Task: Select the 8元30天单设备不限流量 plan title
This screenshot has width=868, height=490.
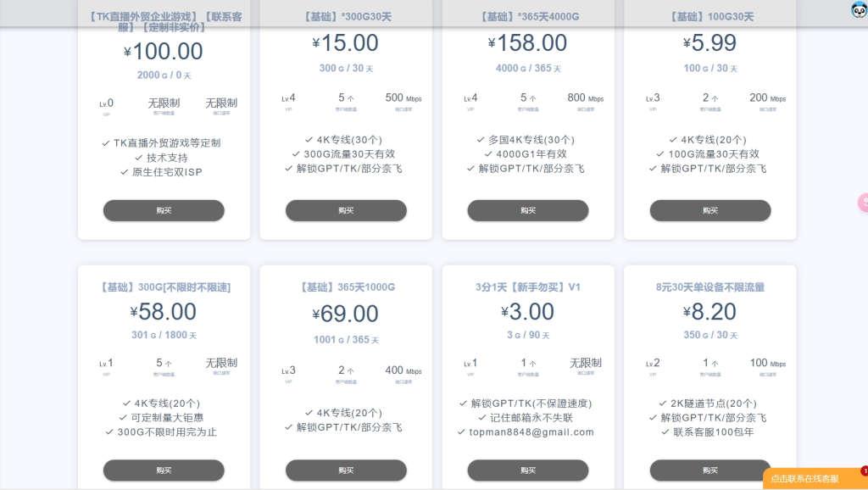Action: (x=710, y=287)
